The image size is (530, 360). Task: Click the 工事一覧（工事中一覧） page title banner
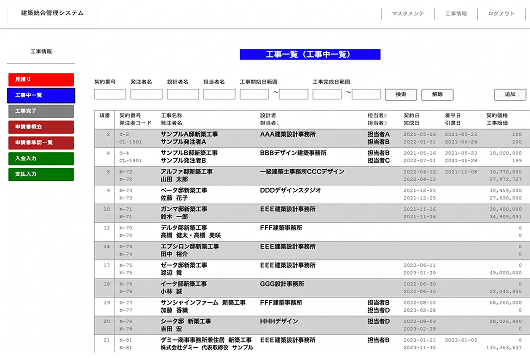(310, 54)
